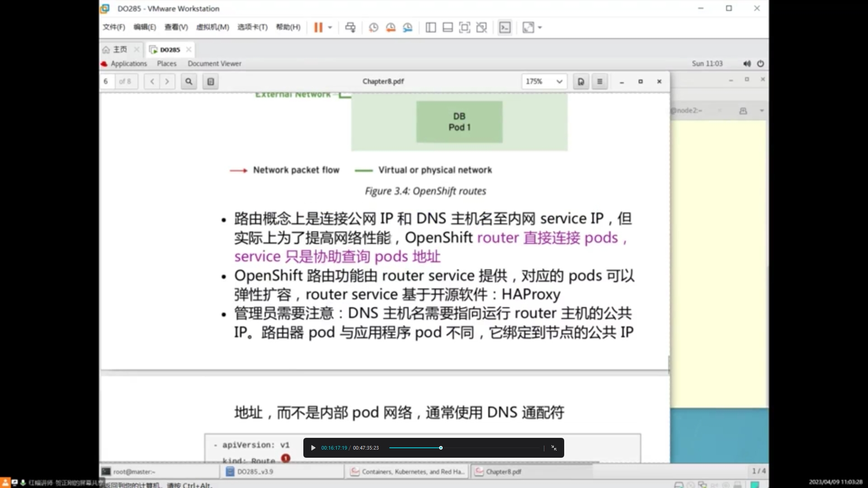Go to the previous PDF page
This screenshot has width=868, height=488.
click(x=152, y=81)
